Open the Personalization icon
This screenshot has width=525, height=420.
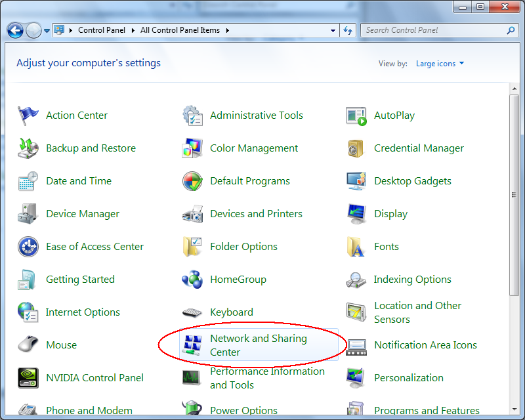(356, 378)
